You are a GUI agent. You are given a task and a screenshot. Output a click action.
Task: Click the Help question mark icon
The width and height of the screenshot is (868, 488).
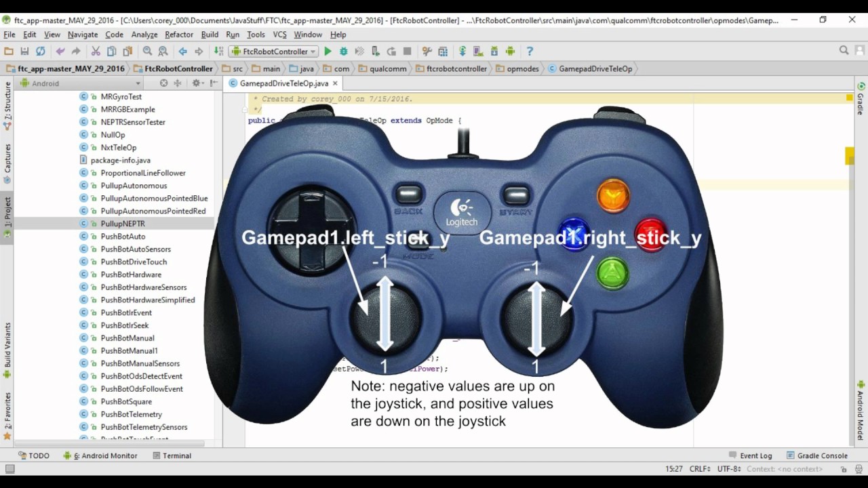click(x=530, y=52)
